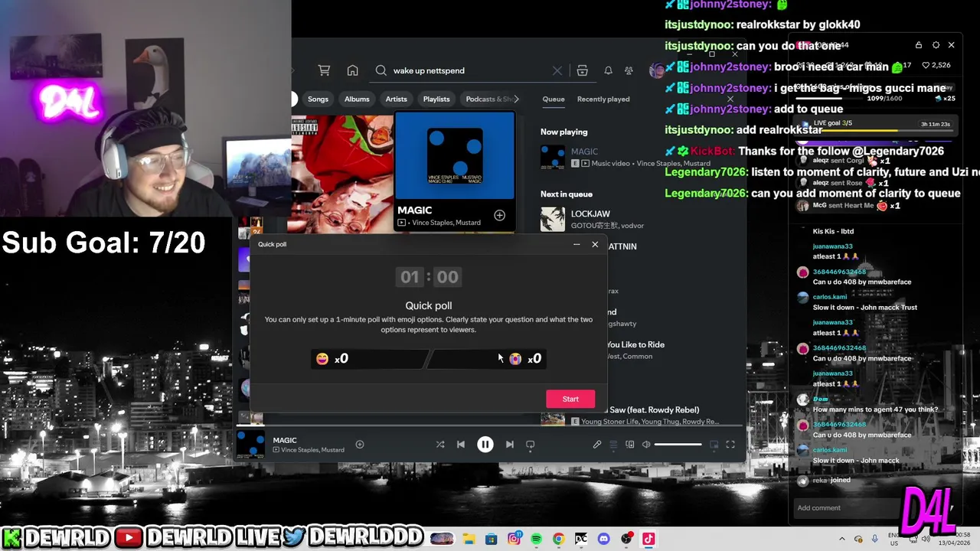Select the Artists filter chip
Viewport: 980px width, 551px height.
(397, 99)
